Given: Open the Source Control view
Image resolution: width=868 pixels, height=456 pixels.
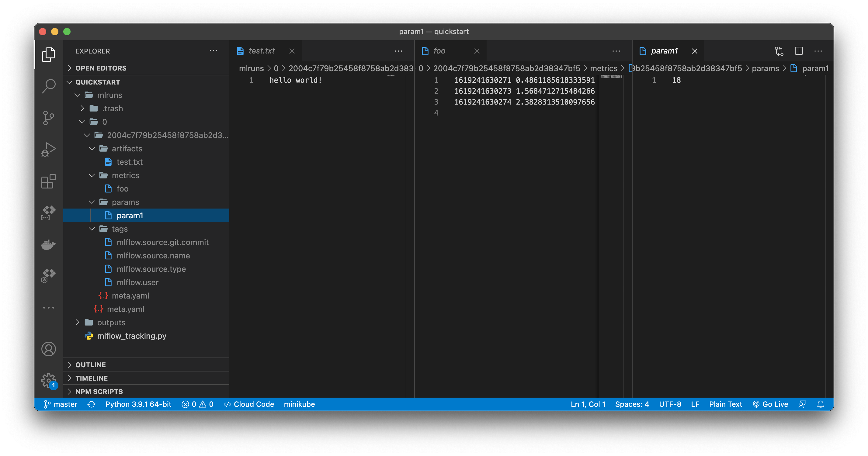Looking at the screenshot, I should [x=49, y=118].
